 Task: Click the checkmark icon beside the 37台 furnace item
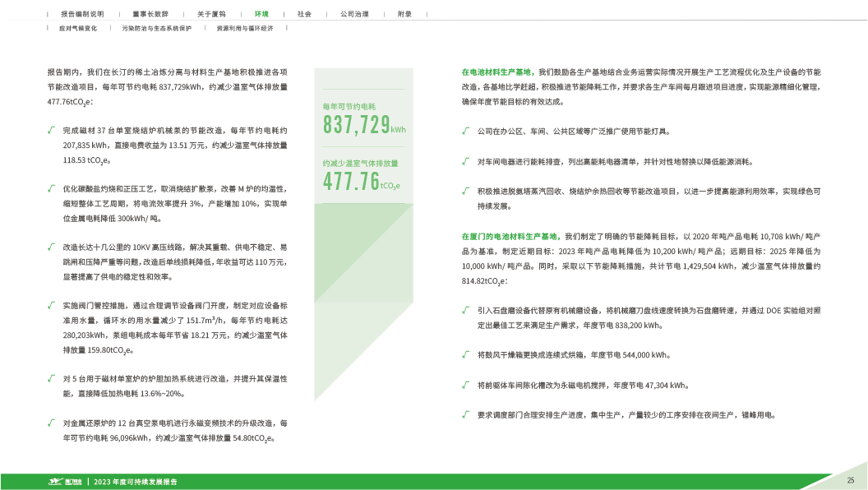(52, 131)
